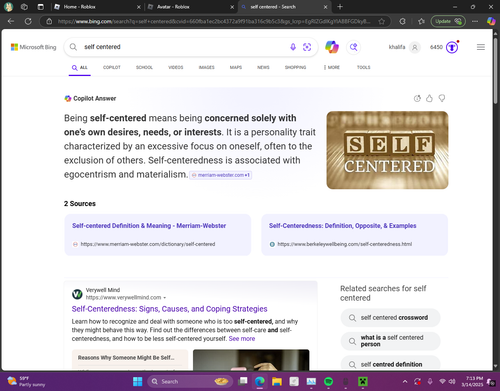Click the Update browser button
The image size is (500, 391).
tap(448, 21)
